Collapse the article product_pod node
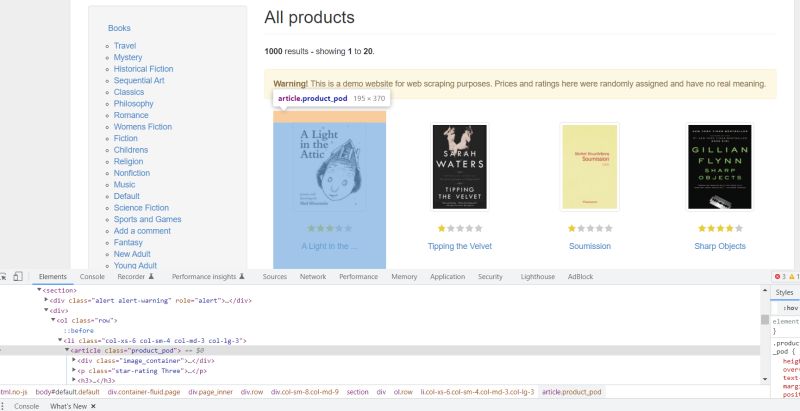The image size is (800, 411). 67,350
